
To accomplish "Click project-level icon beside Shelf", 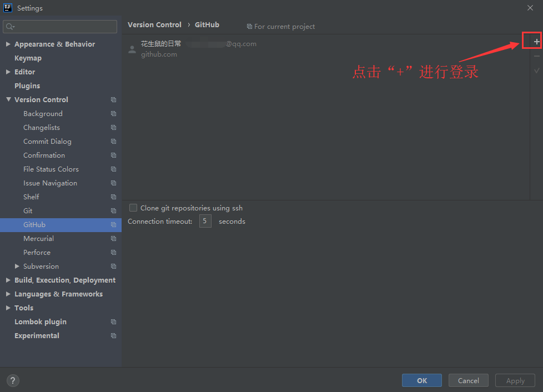I will (x=113, y=197).
